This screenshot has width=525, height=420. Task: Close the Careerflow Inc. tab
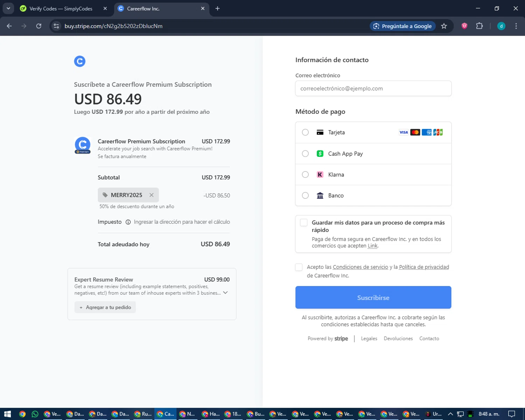203,8
